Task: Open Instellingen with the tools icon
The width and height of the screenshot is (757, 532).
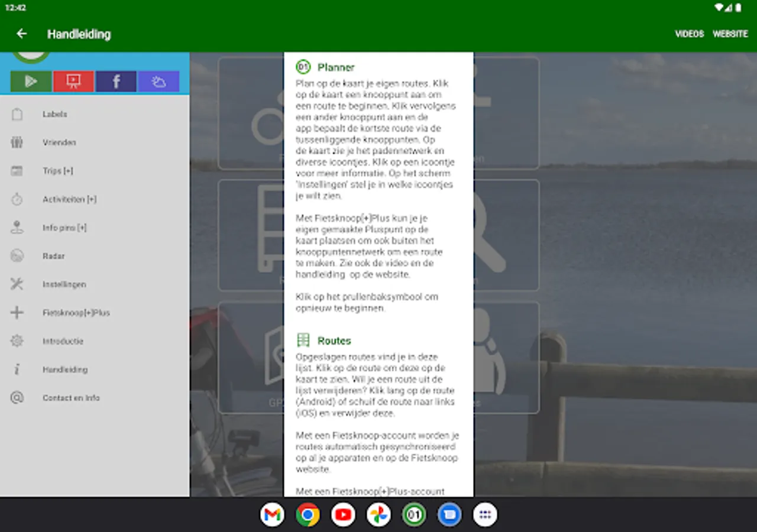Action: click(x=95, y=284)
